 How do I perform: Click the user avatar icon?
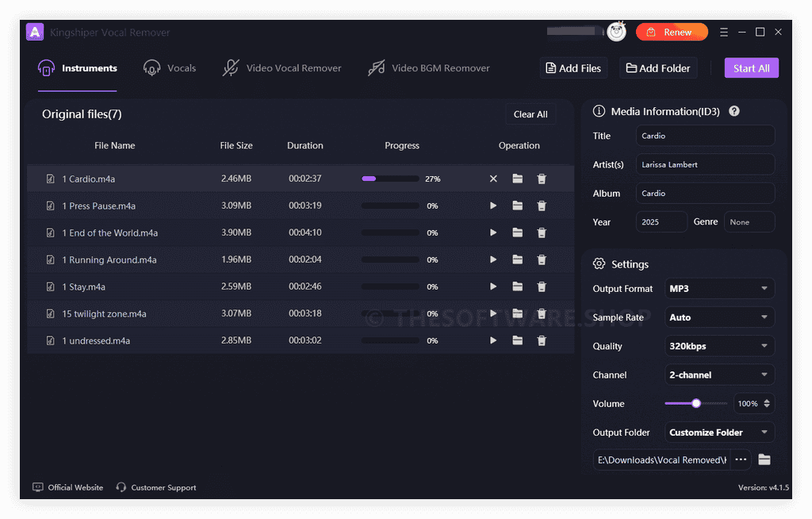616,32
